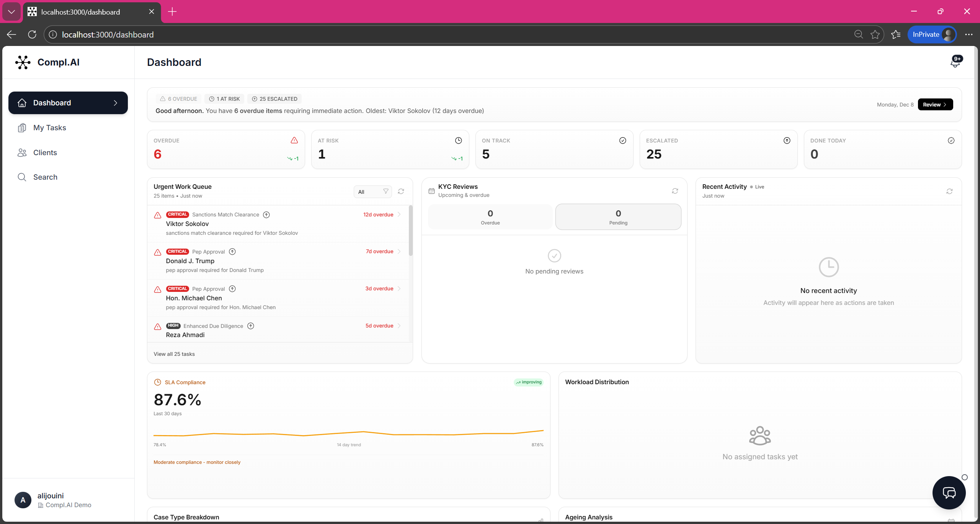980x524 pixels.
Task: Click escalation arrow icon beside Sanctions Match Clearance
Action: 266,215
